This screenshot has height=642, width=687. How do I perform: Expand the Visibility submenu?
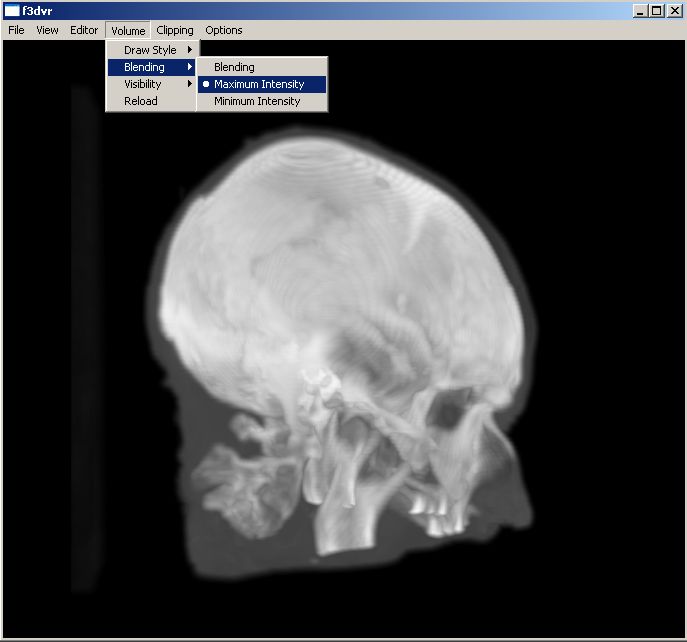pos(152,84)
